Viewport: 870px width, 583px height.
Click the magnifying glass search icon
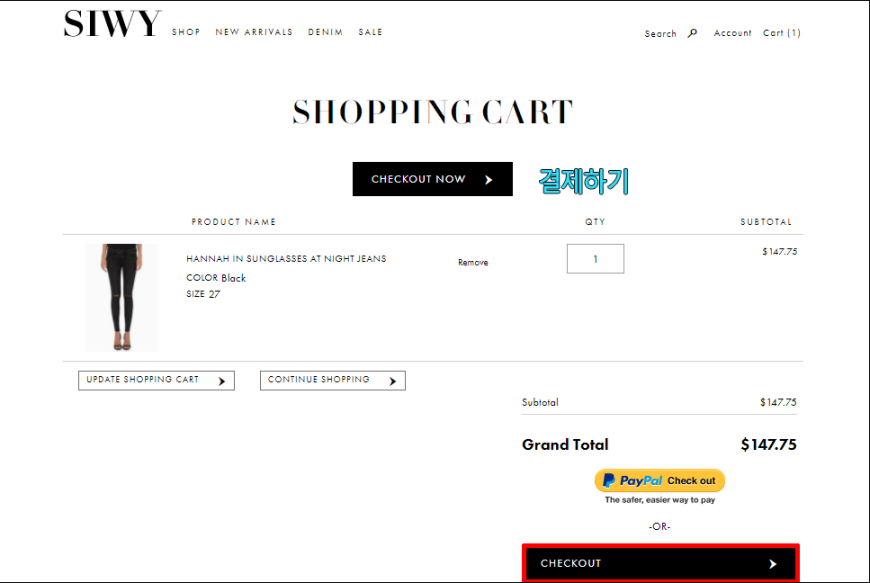(x=692, y=33)
